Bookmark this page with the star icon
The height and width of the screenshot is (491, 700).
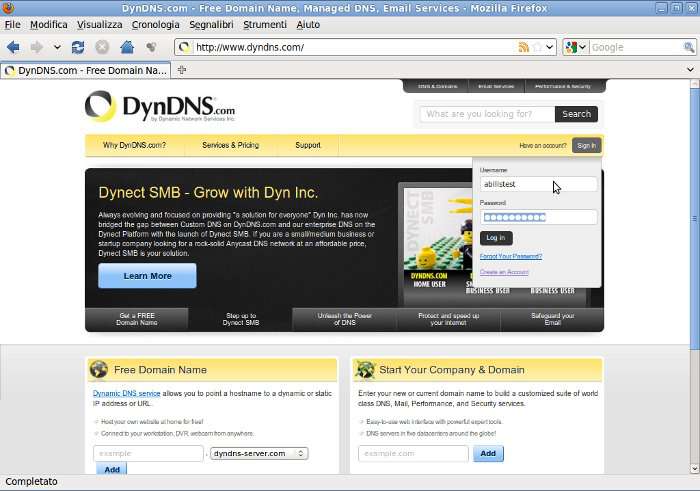(538, 47)
